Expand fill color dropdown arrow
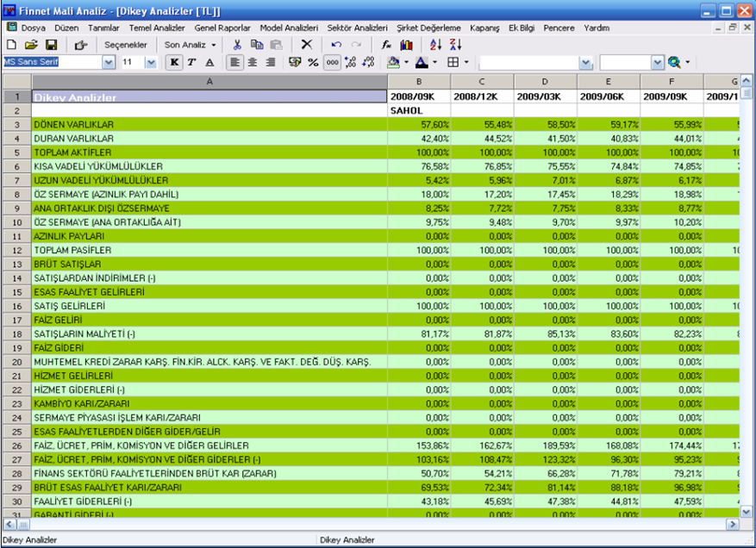Image resolution: width=756 pixels, height=548 pixels. (406, 62)
